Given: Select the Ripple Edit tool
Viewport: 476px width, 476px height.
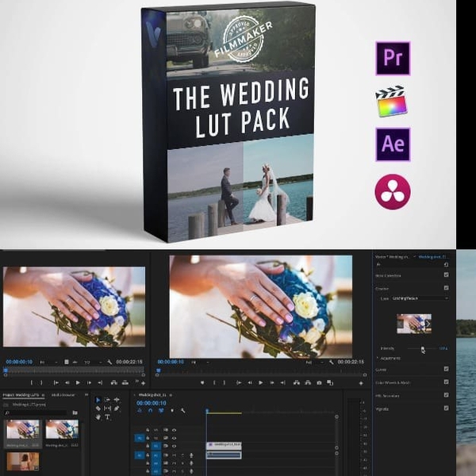Looking at the screenshot, I should tap(117, 400).
